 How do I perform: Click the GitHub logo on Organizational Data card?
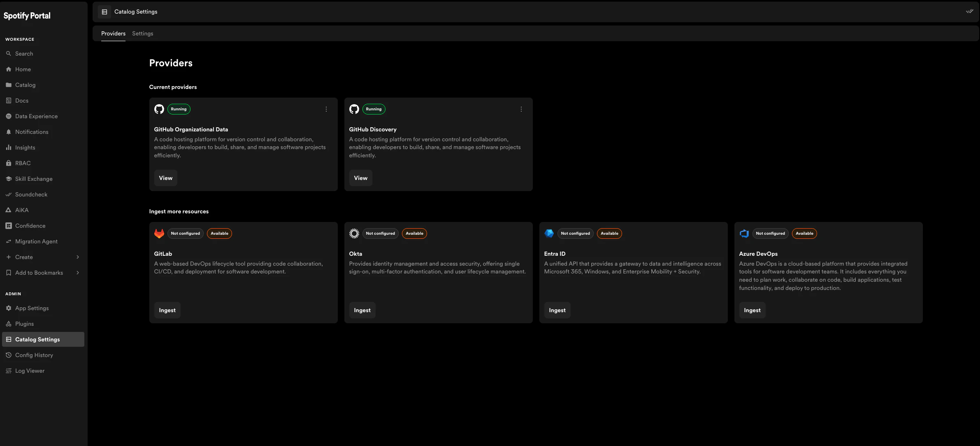tap(159, 109)
